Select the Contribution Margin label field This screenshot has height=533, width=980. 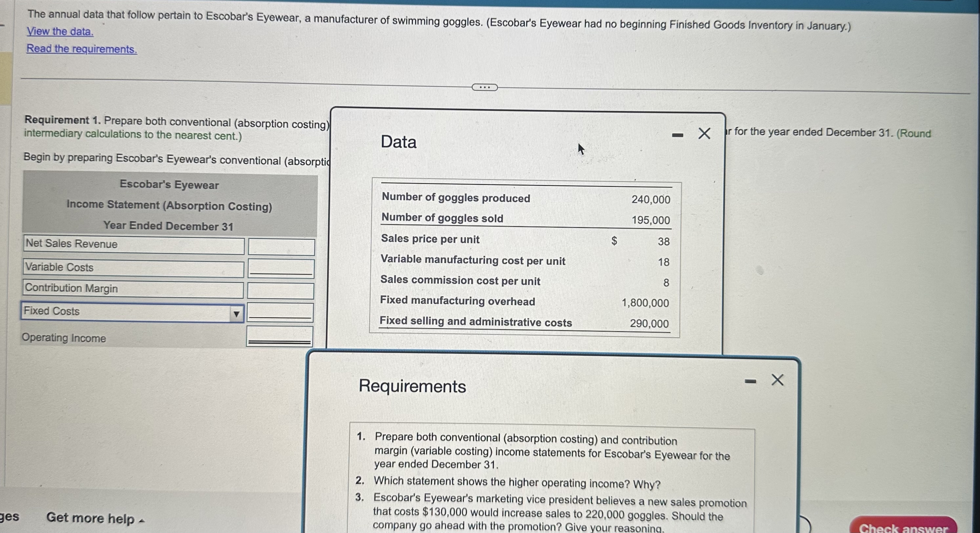133,289
